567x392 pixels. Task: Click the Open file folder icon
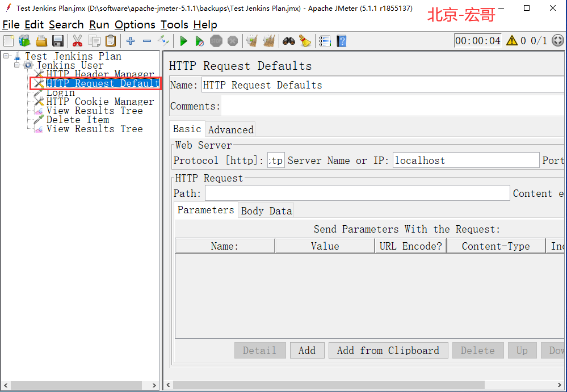click(41, 41)
